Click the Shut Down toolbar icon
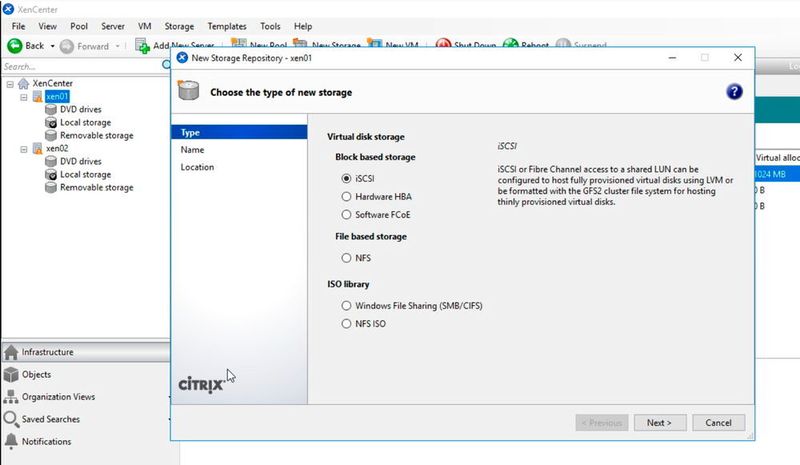Viewport: 800px width, 465px height. pyautogui.click(x=443, y=45)
